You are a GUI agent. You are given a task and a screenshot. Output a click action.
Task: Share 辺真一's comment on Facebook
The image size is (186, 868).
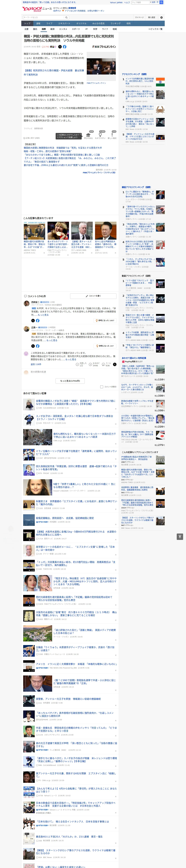pyautogui.click(x=38, y=346)
